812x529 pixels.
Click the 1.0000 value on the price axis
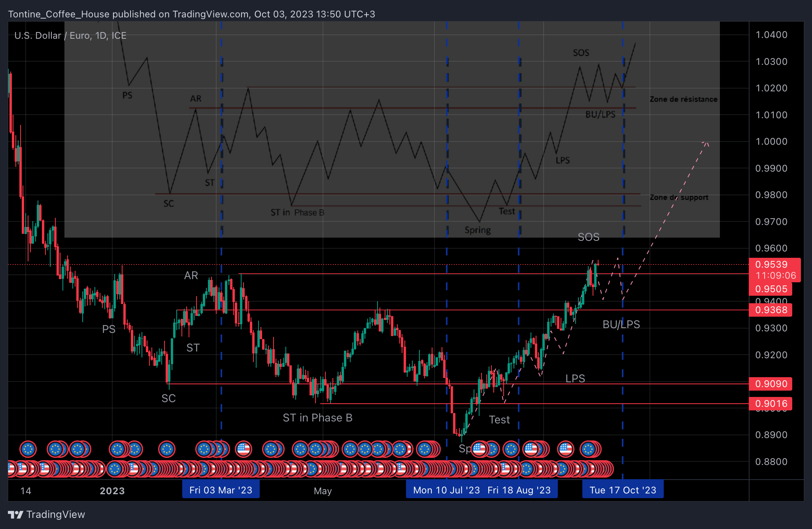[771, 142]
